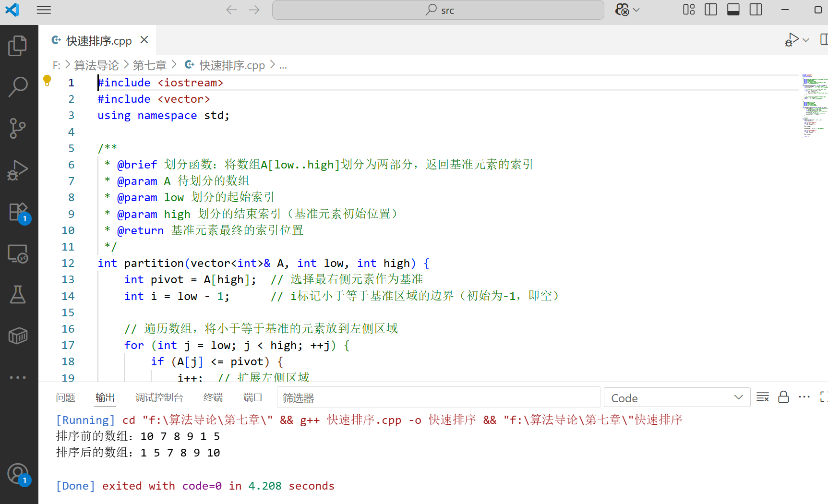This screenshot has height=504, width=828.
Task: Click the '4.208' seconds value
Action: [265, 486]
